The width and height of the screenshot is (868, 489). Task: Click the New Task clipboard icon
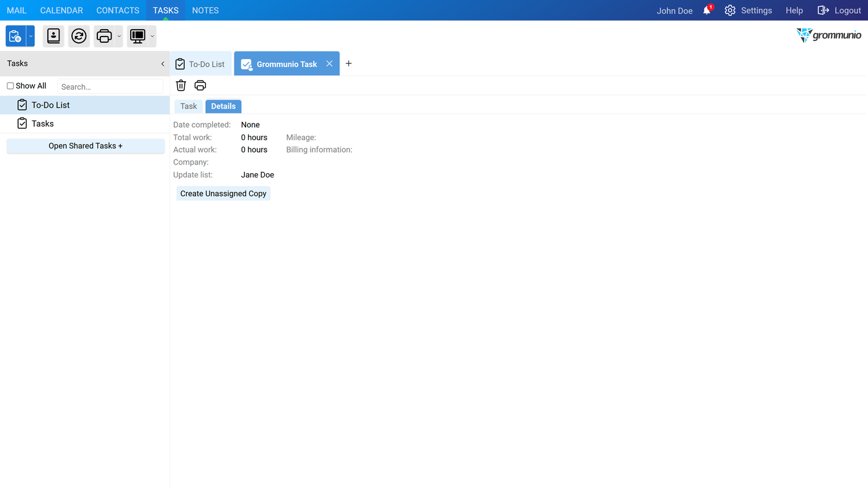(15, 36)
